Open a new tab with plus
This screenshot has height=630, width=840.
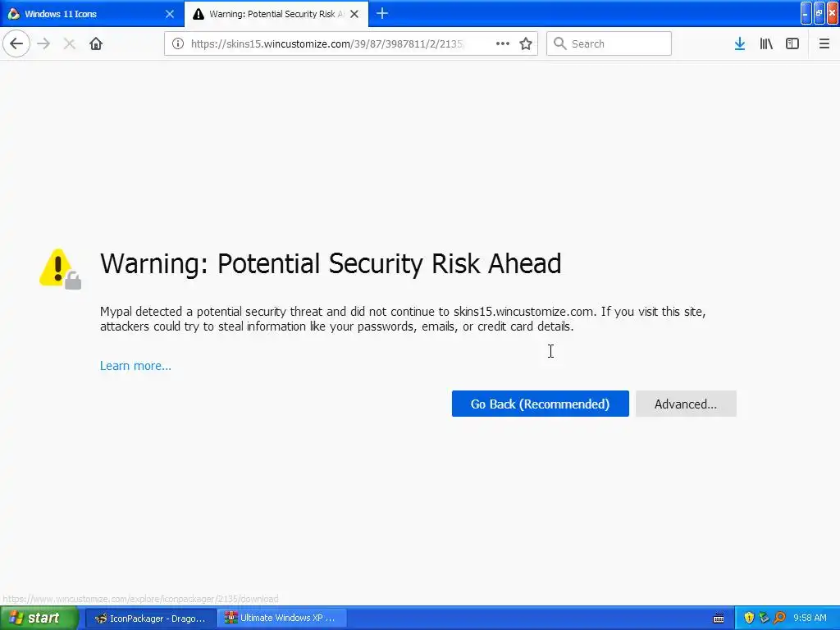click(x=382, y=14)
